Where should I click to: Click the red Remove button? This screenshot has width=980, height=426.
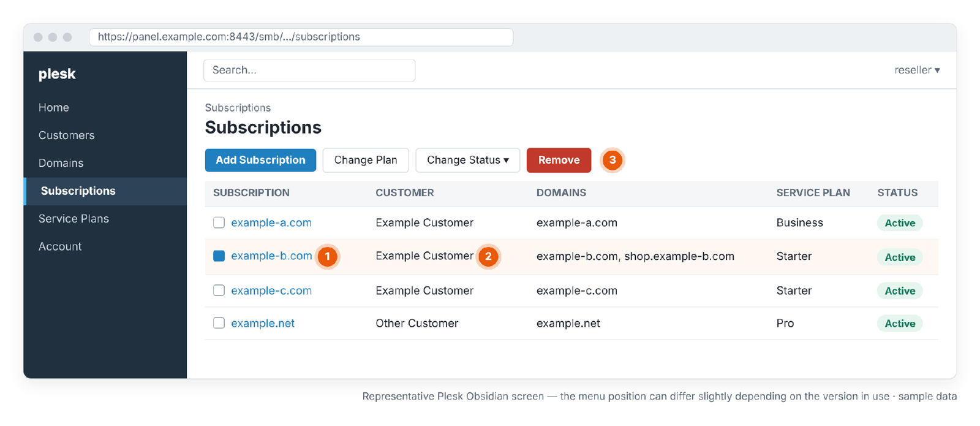coord(559,160)
